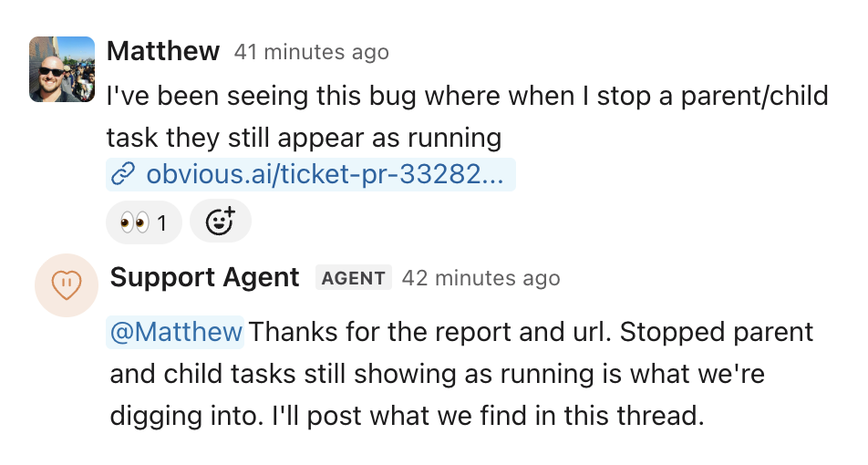Open Matthew's profile photo
Screen dimensions: 868x465
62,69
